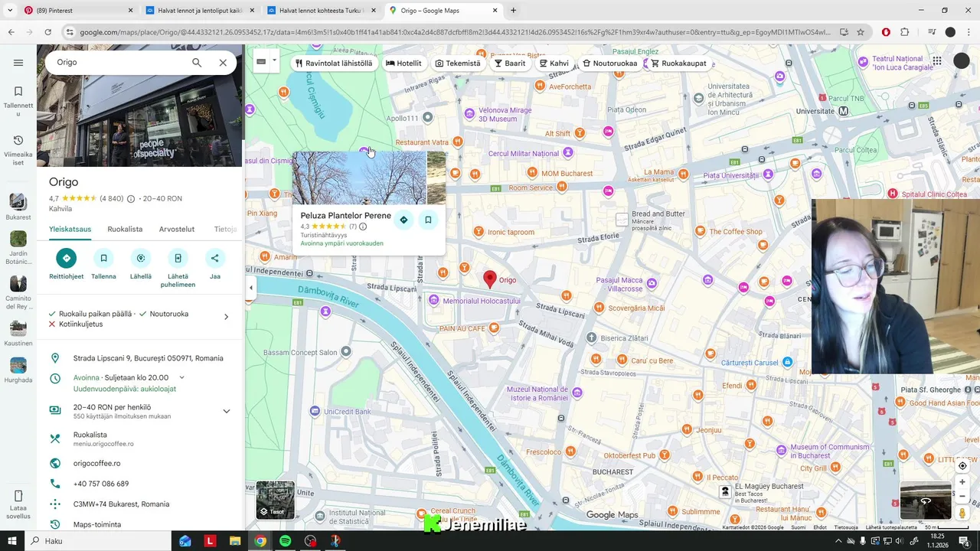Open Viimeaikaiset recent places in sidebar
The height and width of the screenshot is (551, 980).
click(x=18, y=150)
